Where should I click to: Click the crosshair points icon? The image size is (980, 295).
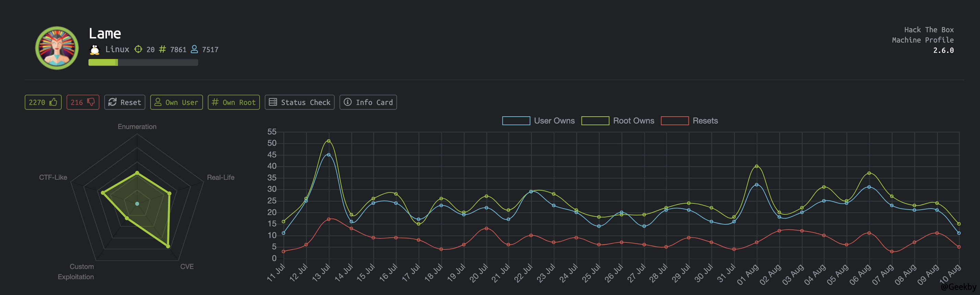[x=138, y=49]
